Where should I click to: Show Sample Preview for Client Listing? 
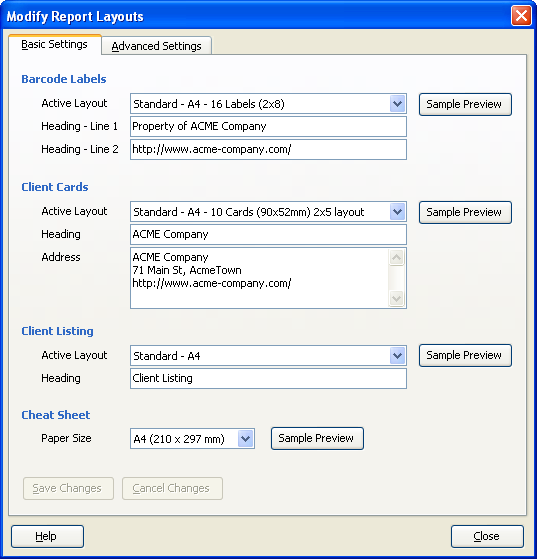[x=465, y=355]
